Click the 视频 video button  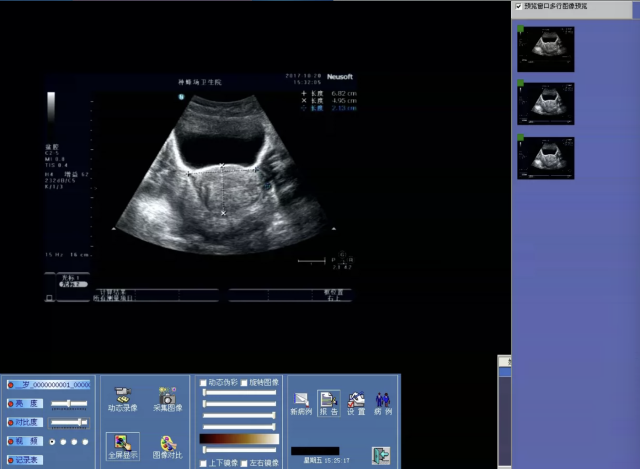coord(25,441)
